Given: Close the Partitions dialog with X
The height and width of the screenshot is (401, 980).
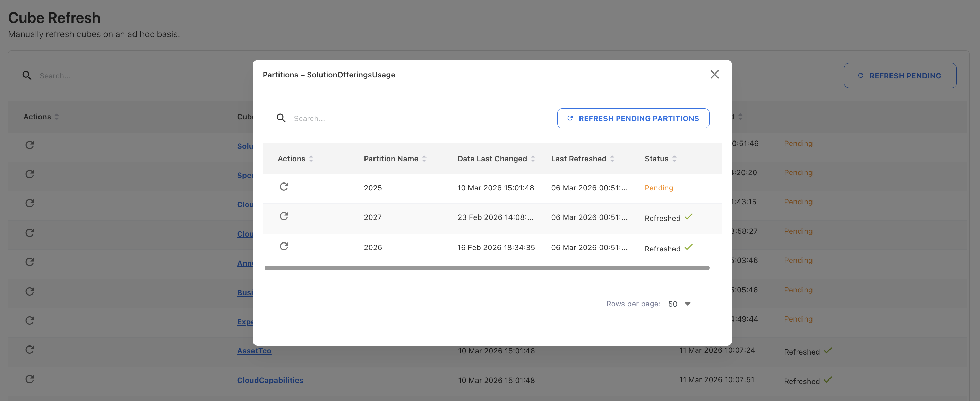Looking at the screenshot, I should tap(714, 75).
